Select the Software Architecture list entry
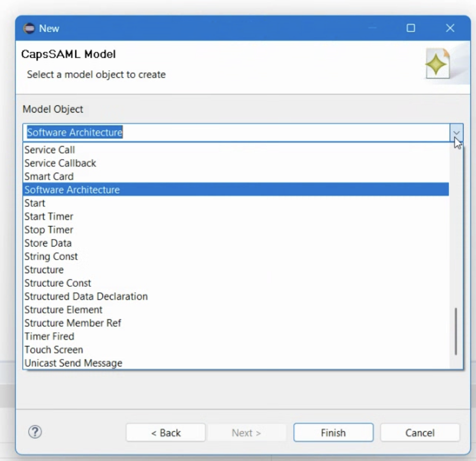Viewport: 476px width, 461px height. point(72,190)
